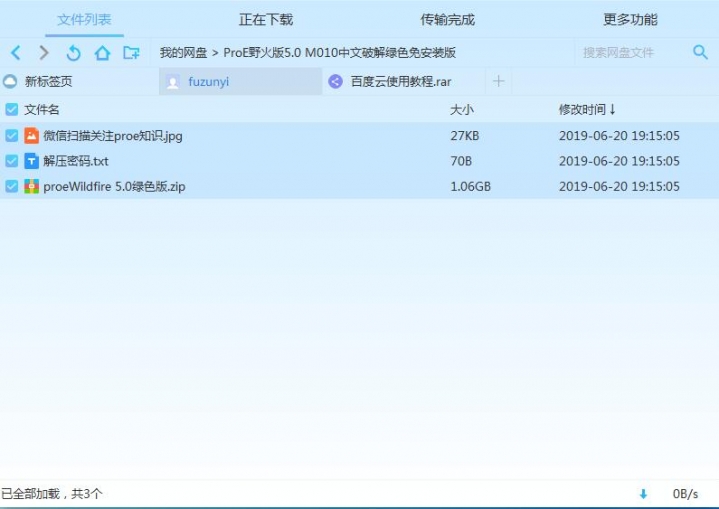Uncheck the proeWildfire 5.0绿色版.zip checkbox

[11, 186]
